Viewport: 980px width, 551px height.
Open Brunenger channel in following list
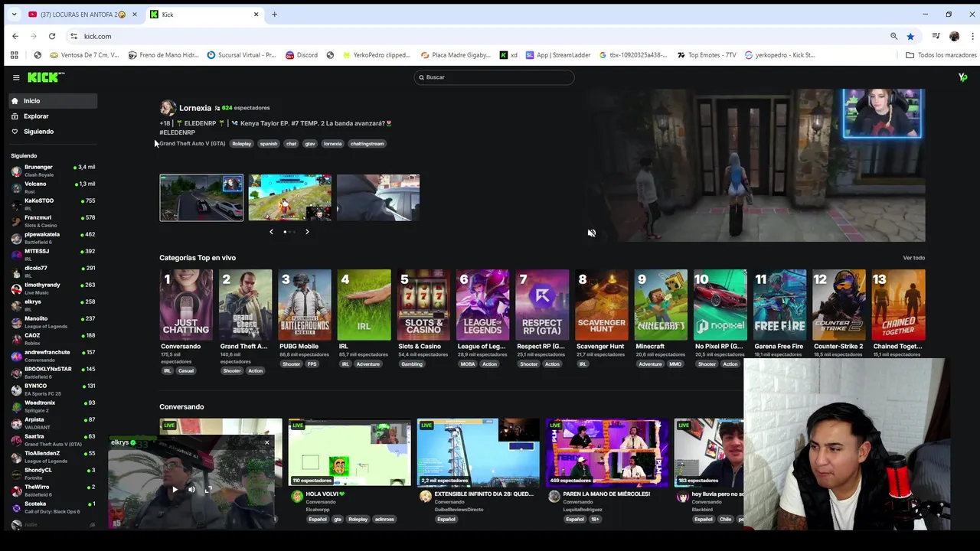pyautogui.click(x=53, y=171)
